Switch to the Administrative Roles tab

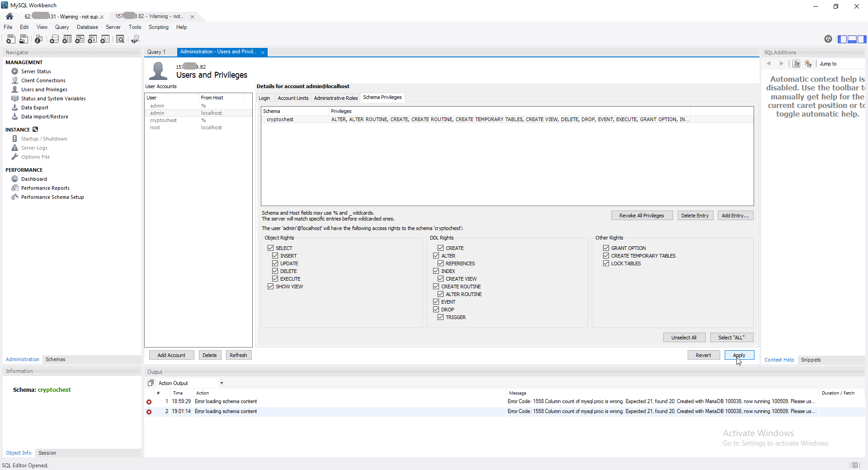point(336,98)
